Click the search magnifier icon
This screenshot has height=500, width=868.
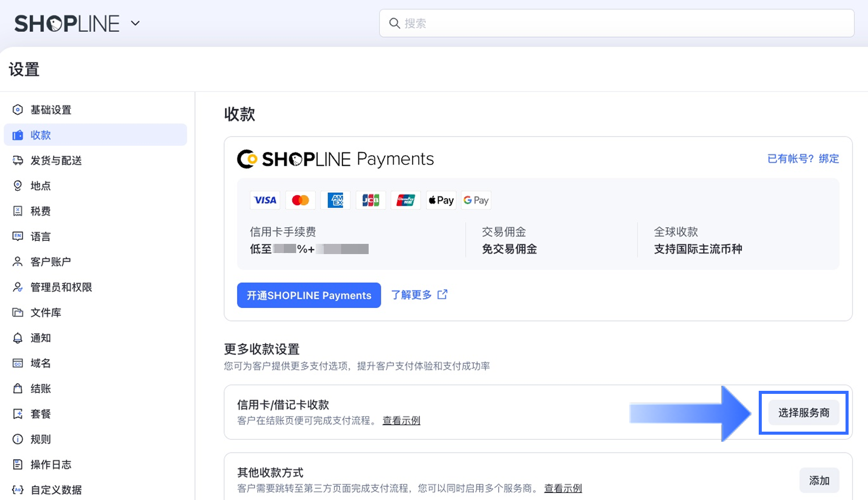[x=395, y=23]
